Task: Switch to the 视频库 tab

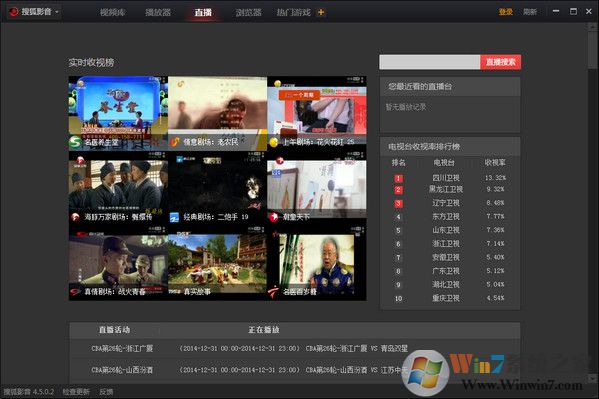Action: click(113, 12)
